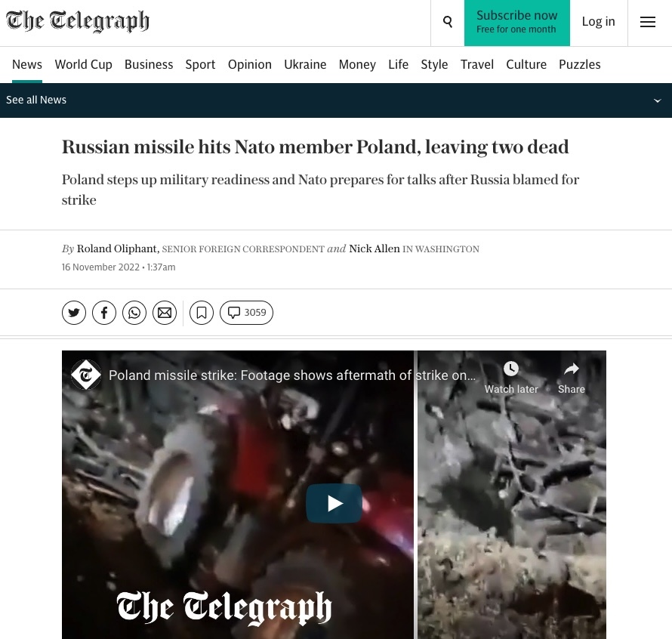Play the Poland missile strike video

334,503
